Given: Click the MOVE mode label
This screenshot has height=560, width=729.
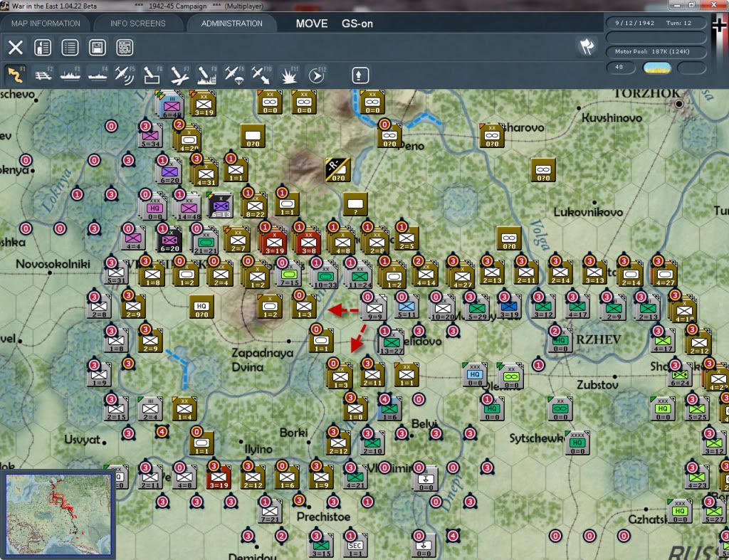Looking at the screenshot, I should tap(312, 23).
